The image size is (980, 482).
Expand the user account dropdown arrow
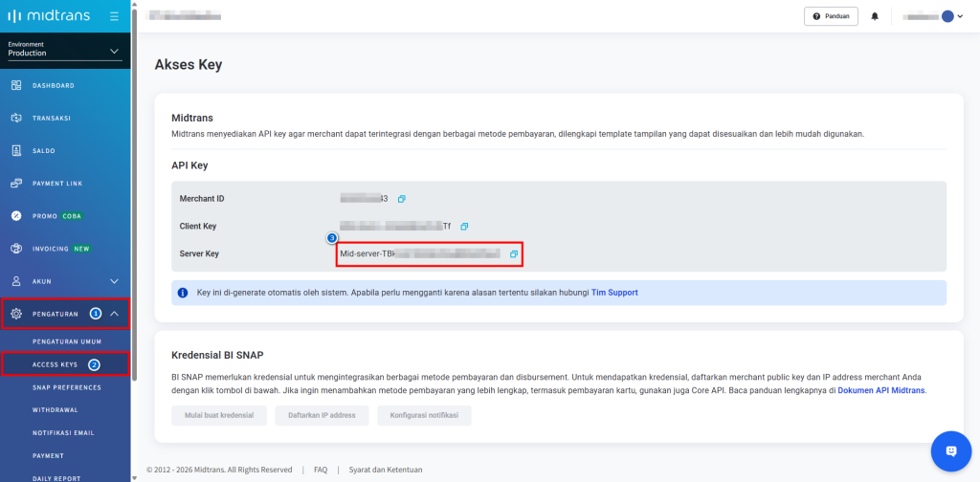[x=960, y=17]
